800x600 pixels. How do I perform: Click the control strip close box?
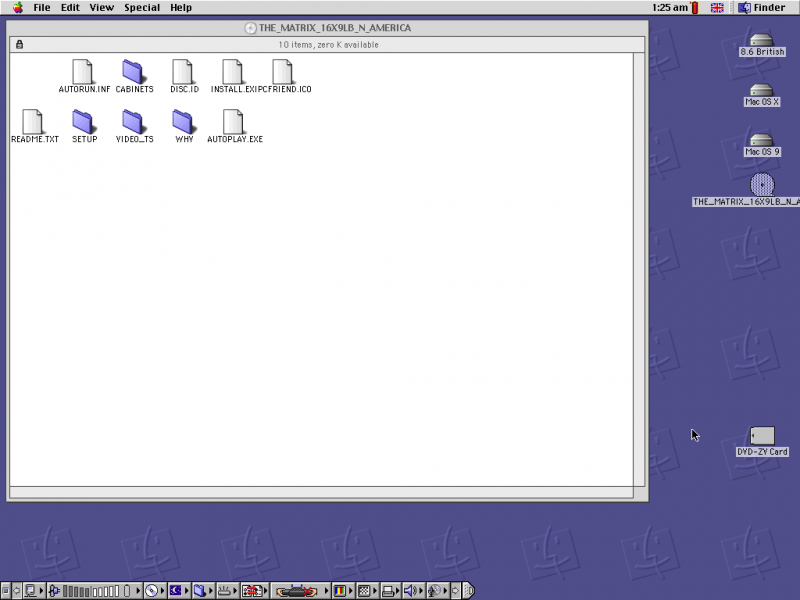tap(5, 591)
